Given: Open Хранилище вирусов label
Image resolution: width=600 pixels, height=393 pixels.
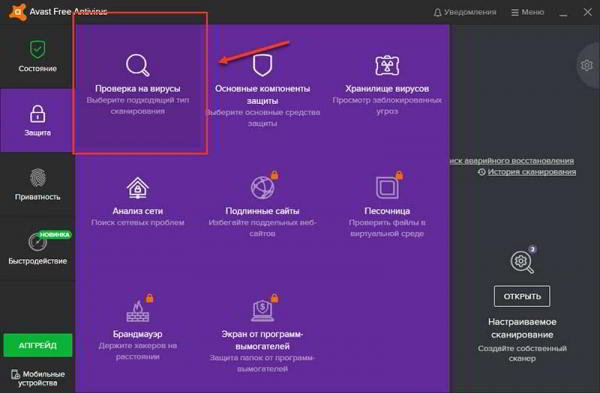Looking at the screenshot, I should [x=387, y=88].
